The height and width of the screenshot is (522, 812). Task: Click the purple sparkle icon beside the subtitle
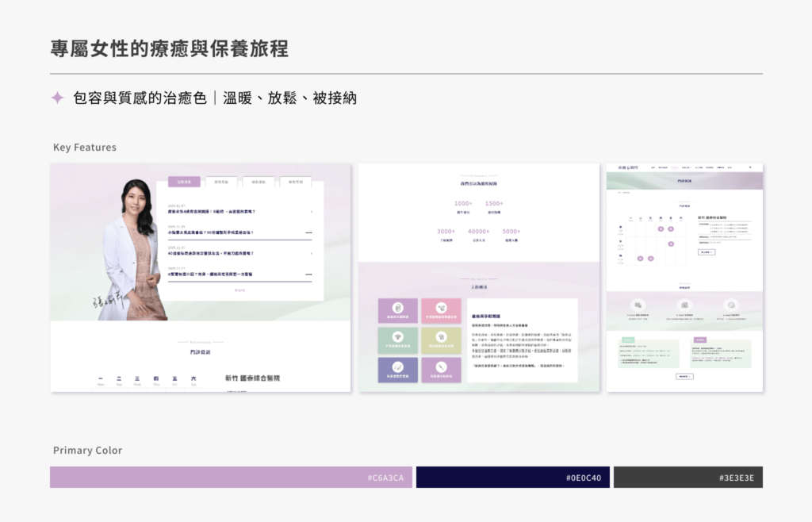57,98
